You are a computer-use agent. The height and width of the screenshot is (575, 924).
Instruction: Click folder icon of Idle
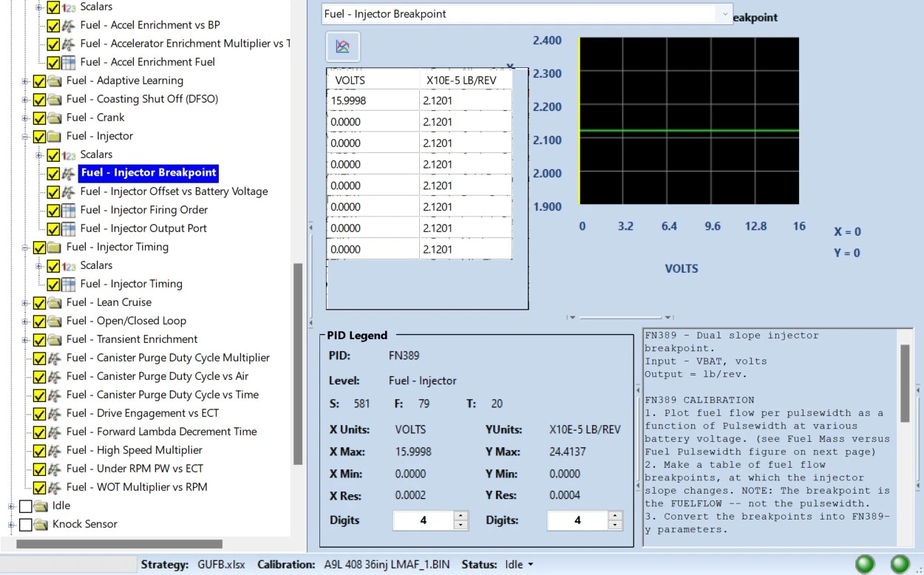(x=41, y=506)
